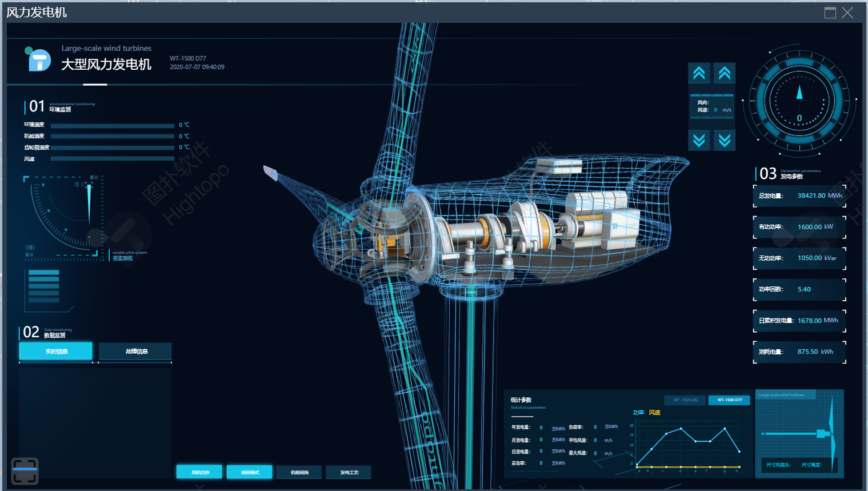Screen dimensions: 868x491
Task: Click the 平均风速 label in statistics
Action: click(578, 440)
